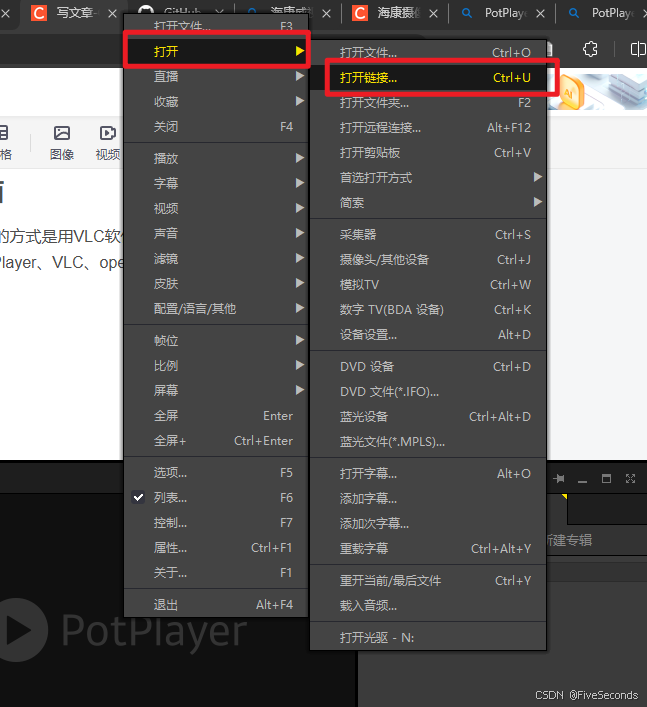Expand the 简索 submenu
This screenshot has width=647, height=707.
[428, 203]
